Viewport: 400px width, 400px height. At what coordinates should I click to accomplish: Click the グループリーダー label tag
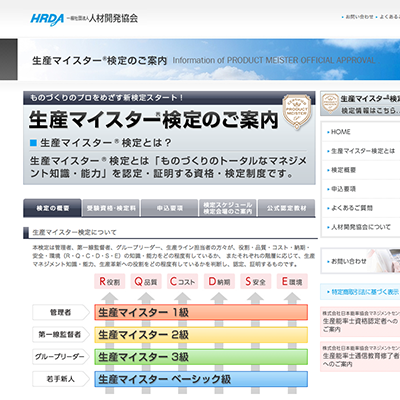tap(61, 357)
